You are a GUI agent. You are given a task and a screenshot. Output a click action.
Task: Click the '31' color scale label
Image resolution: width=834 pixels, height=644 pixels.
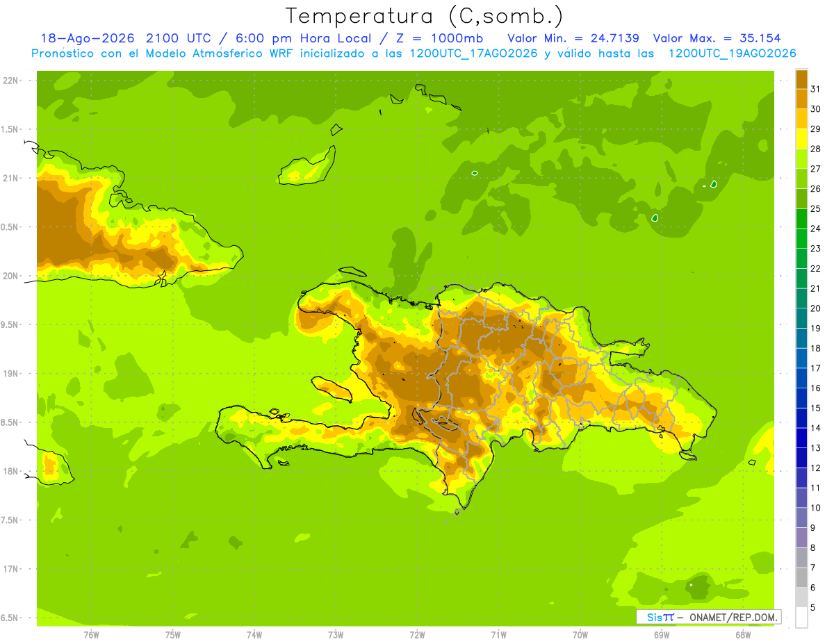[x=816, y=89]
